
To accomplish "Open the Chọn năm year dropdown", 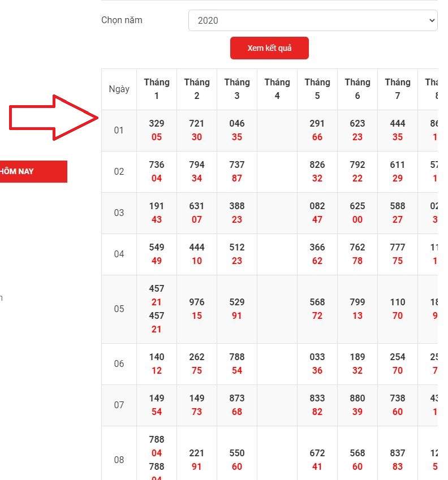I will point(313,20).
